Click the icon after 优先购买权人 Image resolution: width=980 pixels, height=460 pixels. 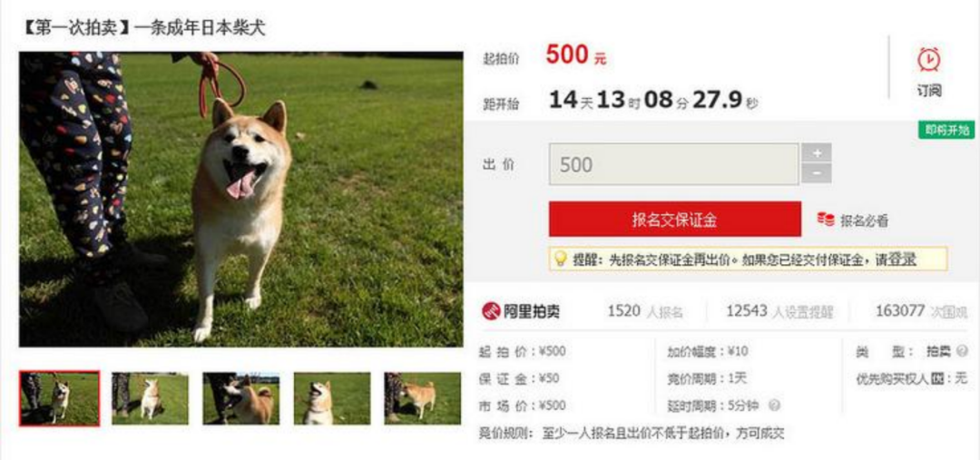(x=936, y=378)
